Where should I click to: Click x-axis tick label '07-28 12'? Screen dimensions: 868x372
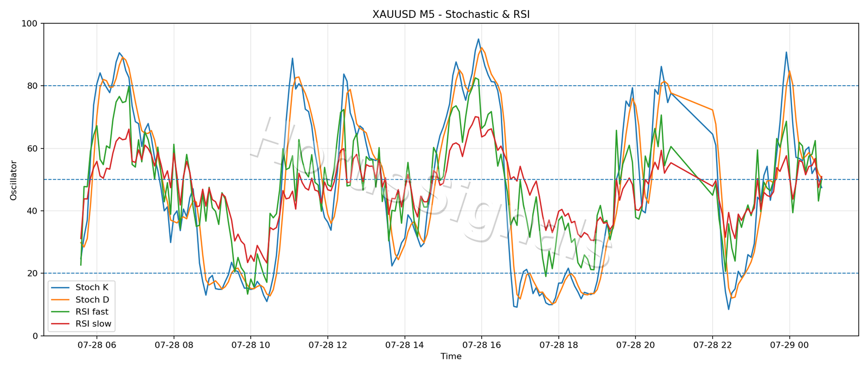(x=327, y=345)
